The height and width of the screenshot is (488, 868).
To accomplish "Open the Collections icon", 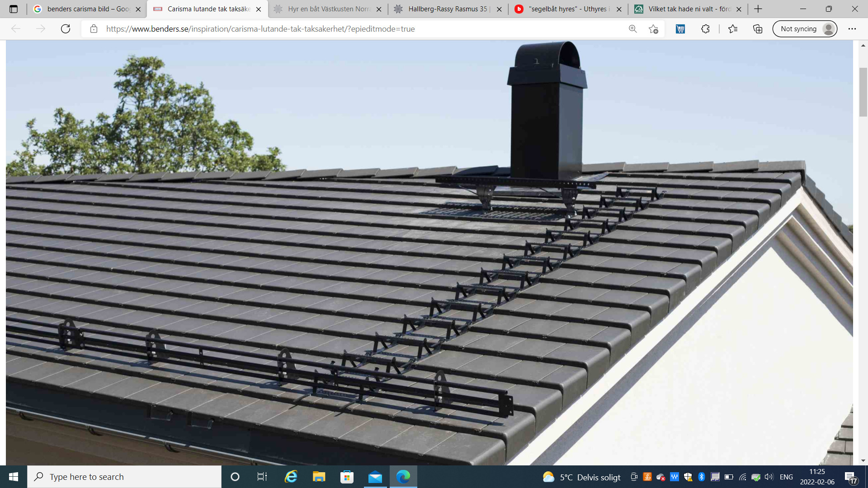I will pos(758,29).
